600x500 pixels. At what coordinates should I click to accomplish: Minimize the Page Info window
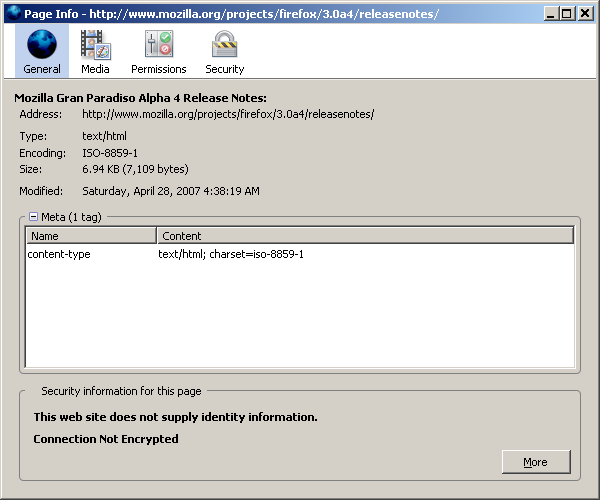[551, 14]
